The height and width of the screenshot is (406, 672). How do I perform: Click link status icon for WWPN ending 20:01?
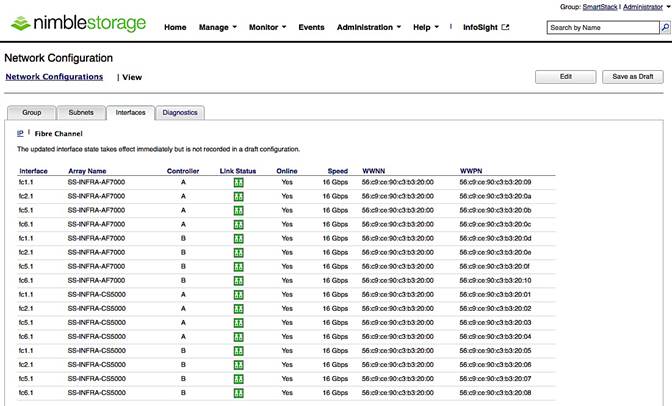pyautogui.click(x=238, y=295)
